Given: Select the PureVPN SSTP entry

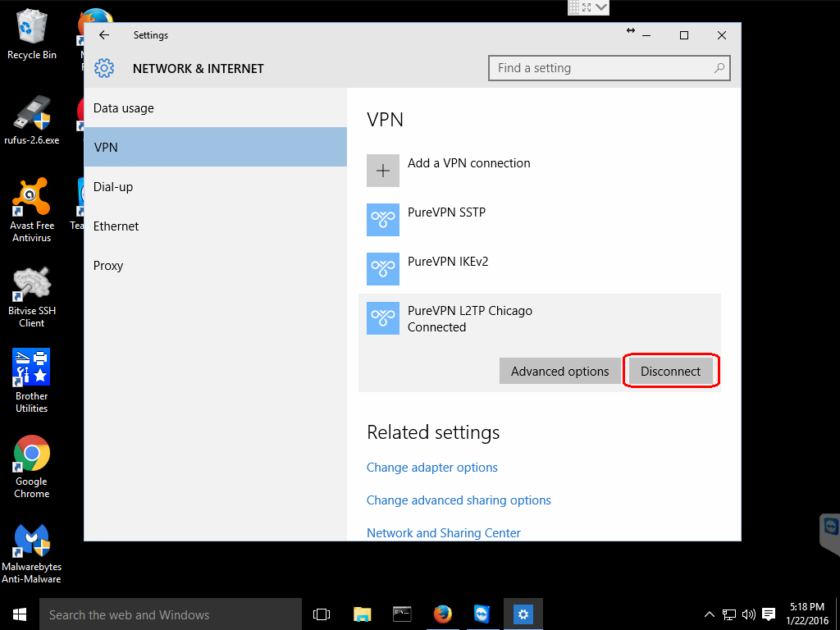Looking at the screenshot, I should 540,220.
